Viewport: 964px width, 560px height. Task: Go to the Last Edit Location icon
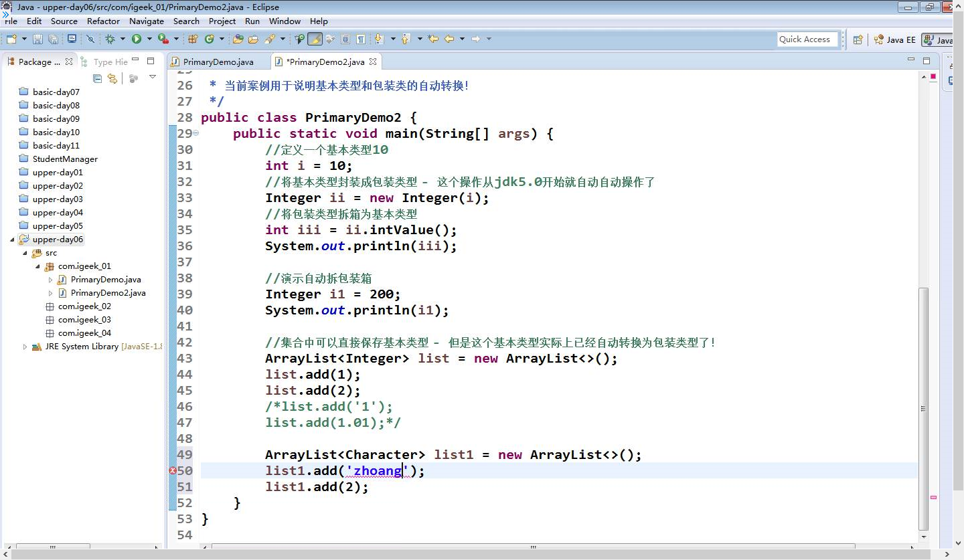pyautogui.click(x=433, y=39)
